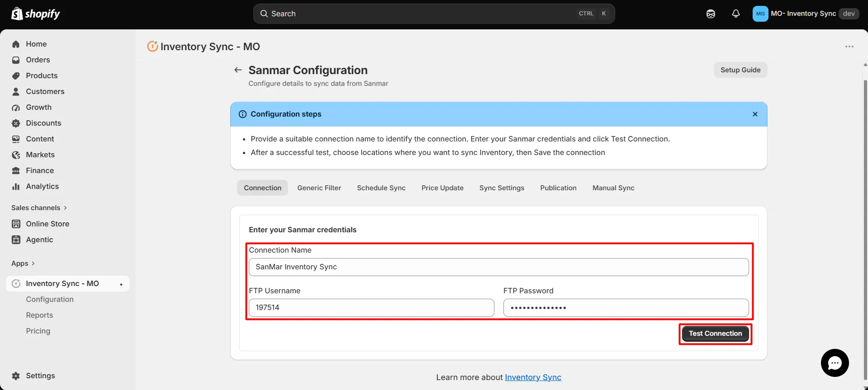Screen dimensions: 868x390
Task: Switch to the Sync Settings tab
Action: 502,188
